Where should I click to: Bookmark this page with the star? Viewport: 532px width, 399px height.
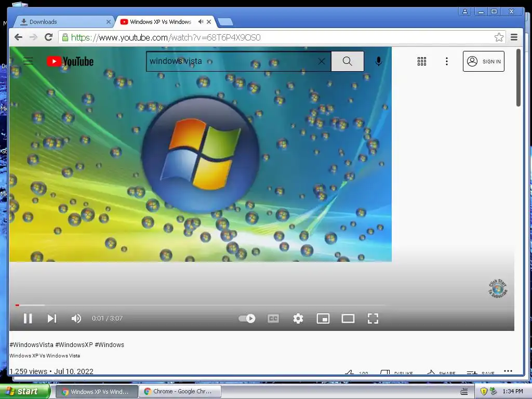click(499, 37)
